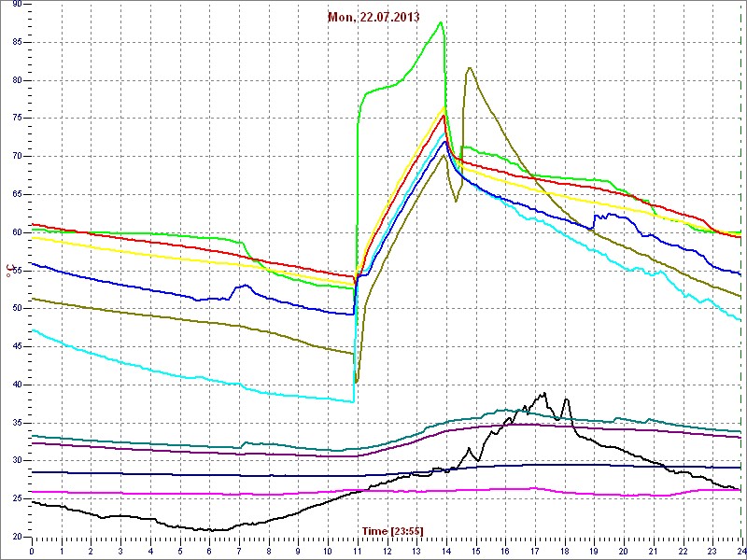
Task: Click hour 18 on the time axis
Action: (x=564, y=551)
